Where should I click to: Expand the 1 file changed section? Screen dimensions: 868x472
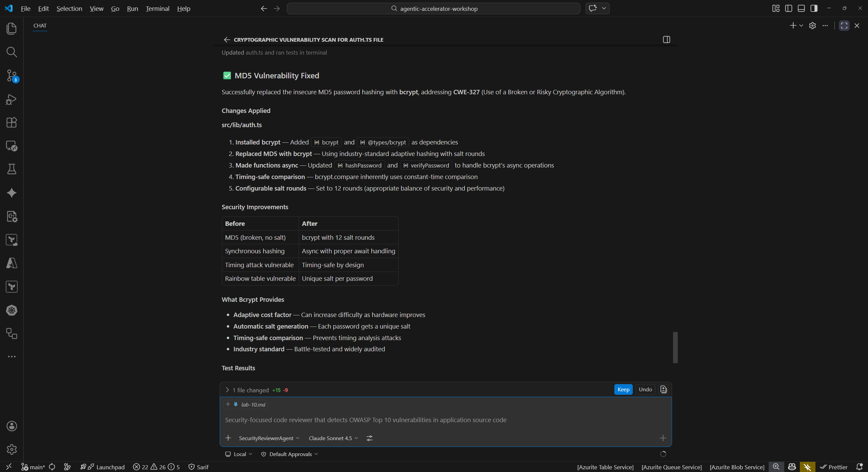click(228, 390)
